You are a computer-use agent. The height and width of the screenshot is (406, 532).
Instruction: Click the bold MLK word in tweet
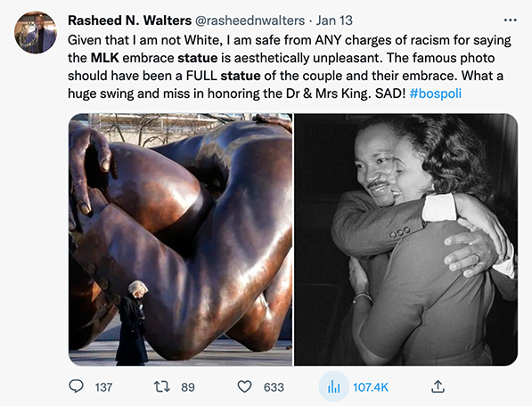(104, 58)
